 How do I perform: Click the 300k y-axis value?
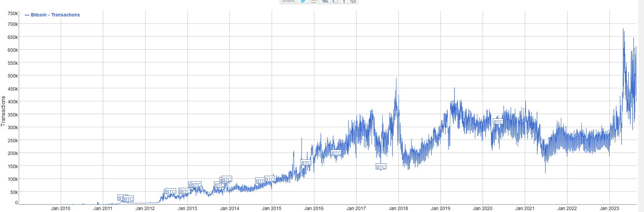point(13,127)
